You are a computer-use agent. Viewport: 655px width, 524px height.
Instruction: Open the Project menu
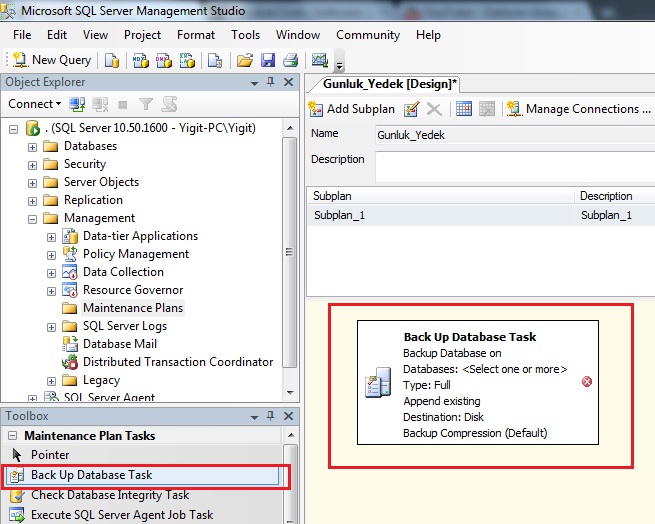pyautogui.click(x=142, y=35)
